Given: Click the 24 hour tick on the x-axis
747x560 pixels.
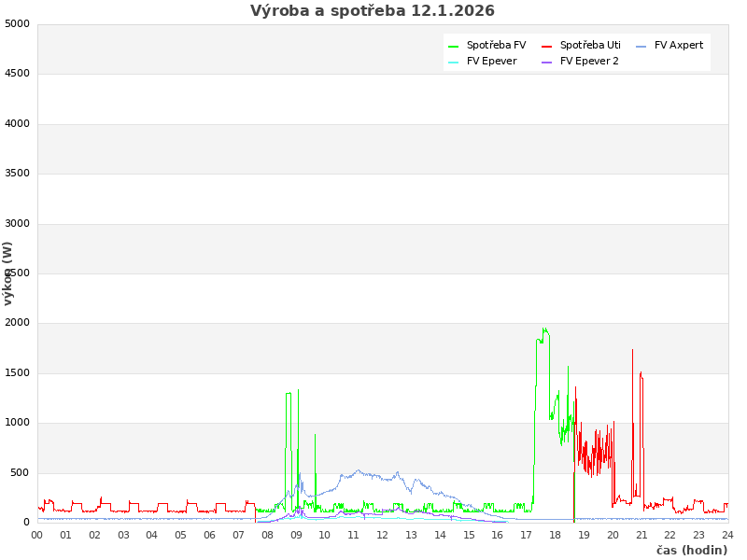Looking at the screenshot, I should [727, 535].
